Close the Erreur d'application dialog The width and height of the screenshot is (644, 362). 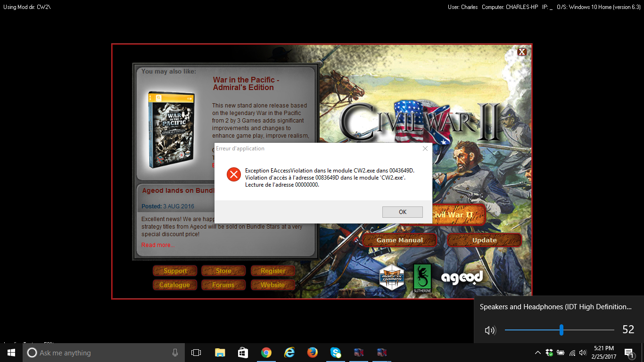425,148
